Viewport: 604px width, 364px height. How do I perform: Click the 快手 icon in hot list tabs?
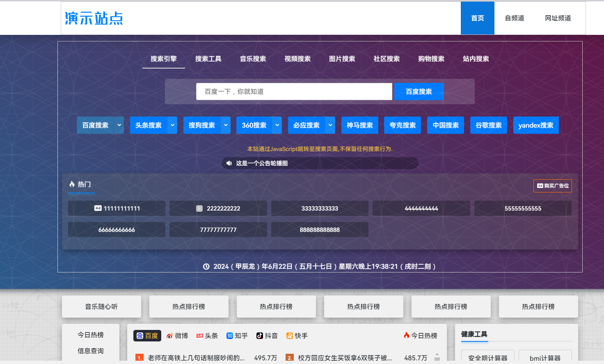[290, 336]
